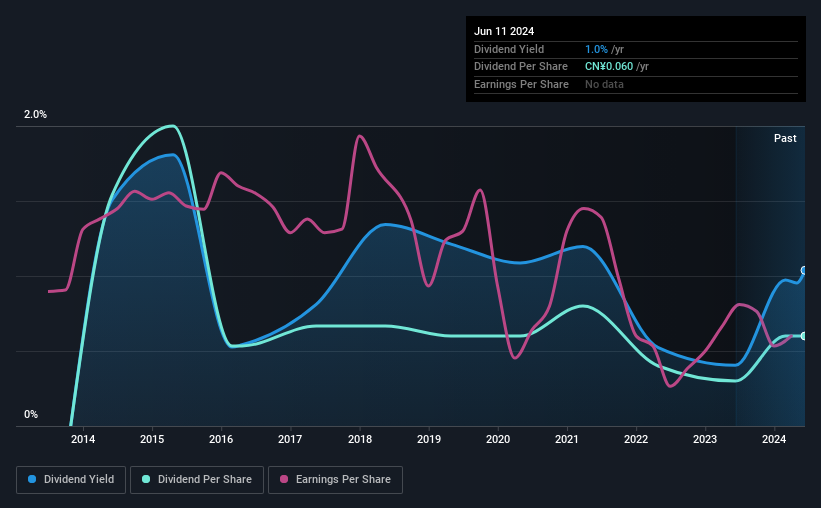Screen dimensions: 821x508
Task: Click the 2018 x-axis label
Action: [360, 439]
